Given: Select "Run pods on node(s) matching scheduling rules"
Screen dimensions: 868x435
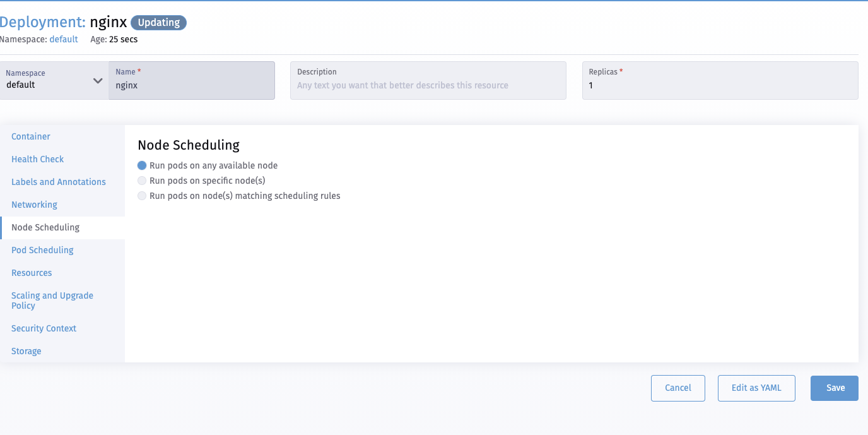Looking at the screenshot, I should 142,195.
